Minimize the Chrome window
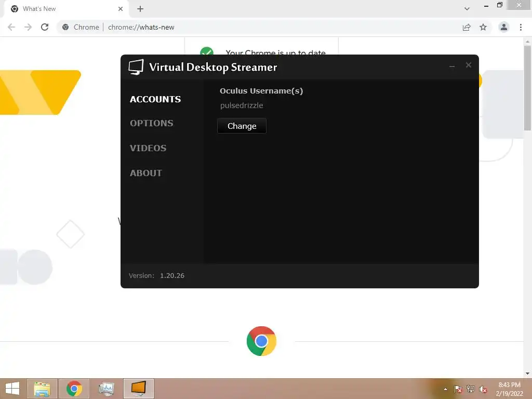 [486, 6]
